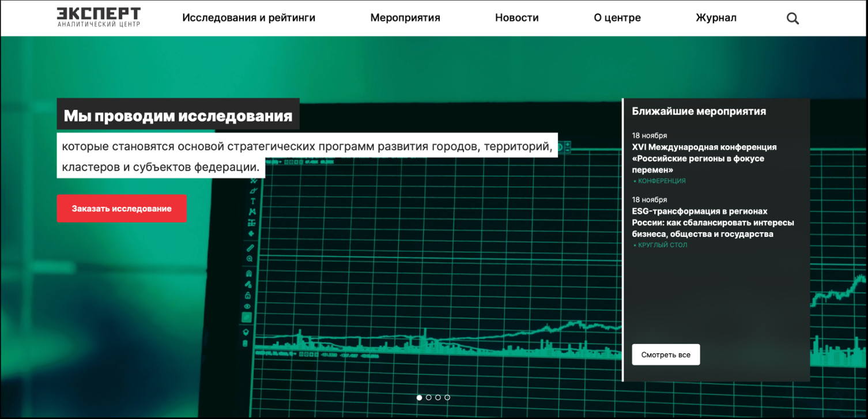Image resolution: width=868 pixels, height=419 pixels.
Task: Switch to the third carousel slide dot
Action: [x=438, y=397]
